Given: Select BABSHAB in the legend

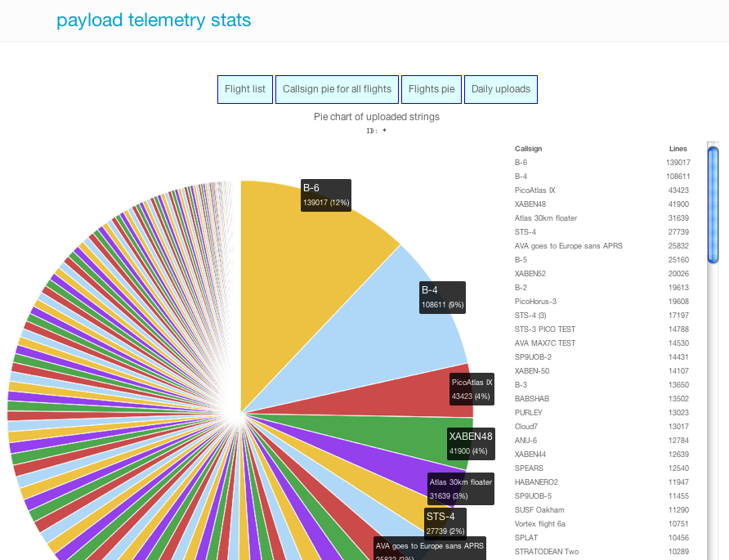Looking at the screenshot, I should 602,399.
